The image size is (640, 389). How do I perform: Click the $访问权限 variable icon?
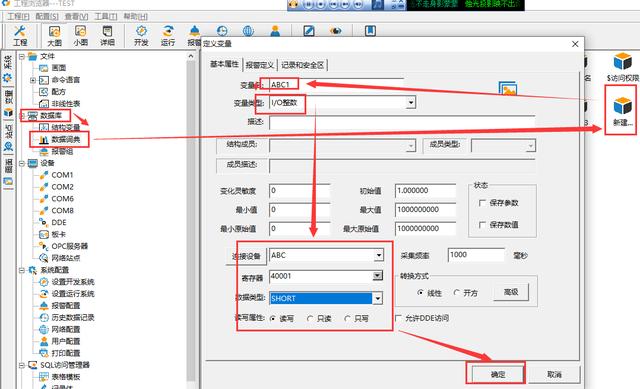622,67
